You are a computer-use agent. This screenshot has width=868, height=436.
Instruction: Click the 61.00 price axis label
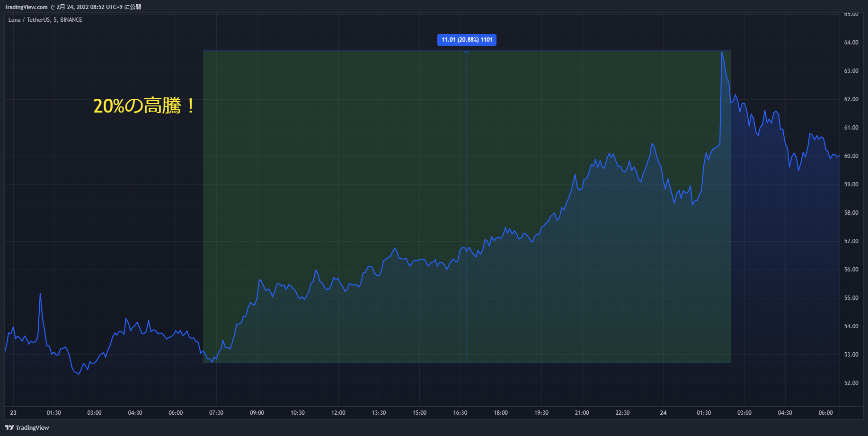851,128
